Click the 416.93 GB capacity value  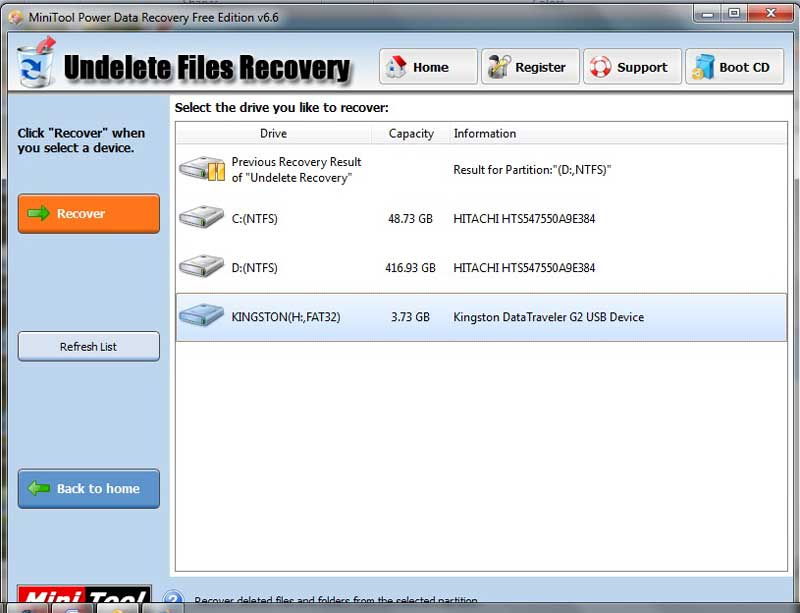(x=410, y=268)
